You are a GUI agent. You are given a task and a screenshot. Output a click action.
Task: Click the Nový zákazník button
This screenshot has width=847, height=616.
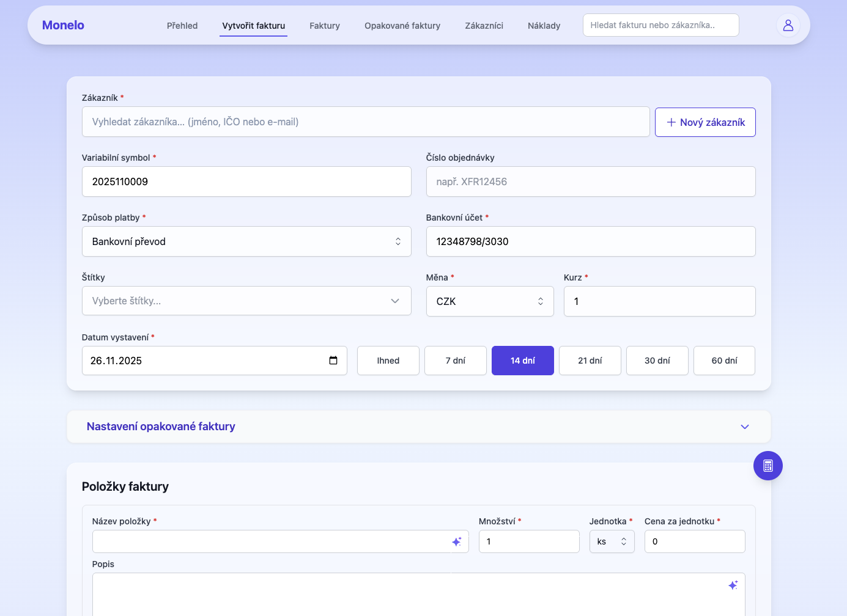(705, 122)
